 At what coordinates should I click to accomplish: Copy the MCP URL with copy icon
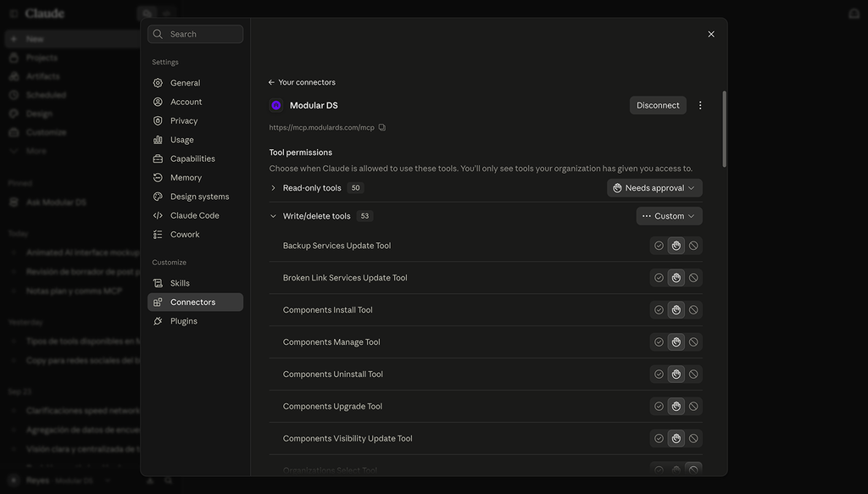coord(382,128)
